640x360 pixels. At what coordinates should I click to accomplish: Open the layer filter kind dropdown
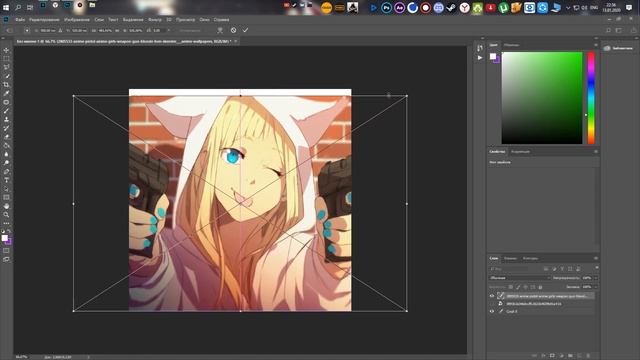coord(509,269)
